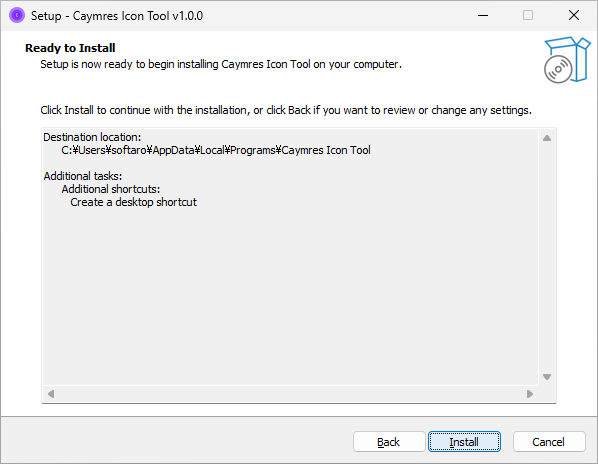Screen dimensions: 598x464
Task: Click the scroll left arrow of summary box
Action: (51, 393)
